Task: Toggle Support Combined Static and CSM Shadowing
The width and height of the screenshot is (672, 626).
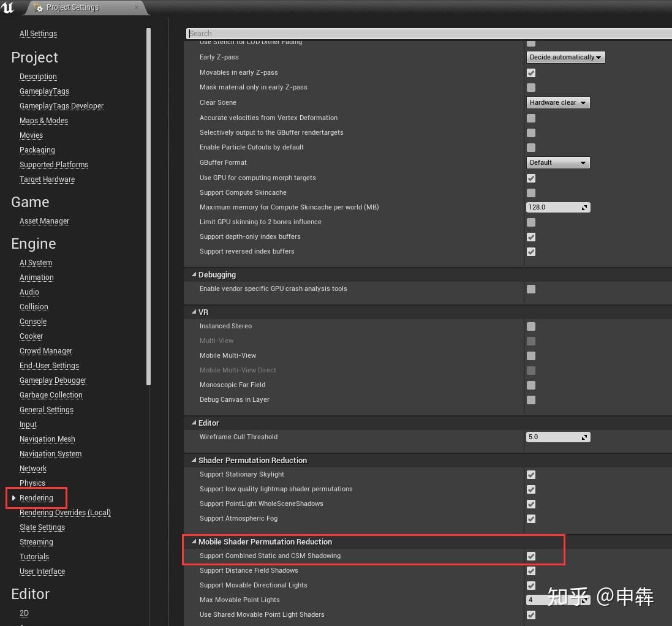Action: tap(530, 556)
